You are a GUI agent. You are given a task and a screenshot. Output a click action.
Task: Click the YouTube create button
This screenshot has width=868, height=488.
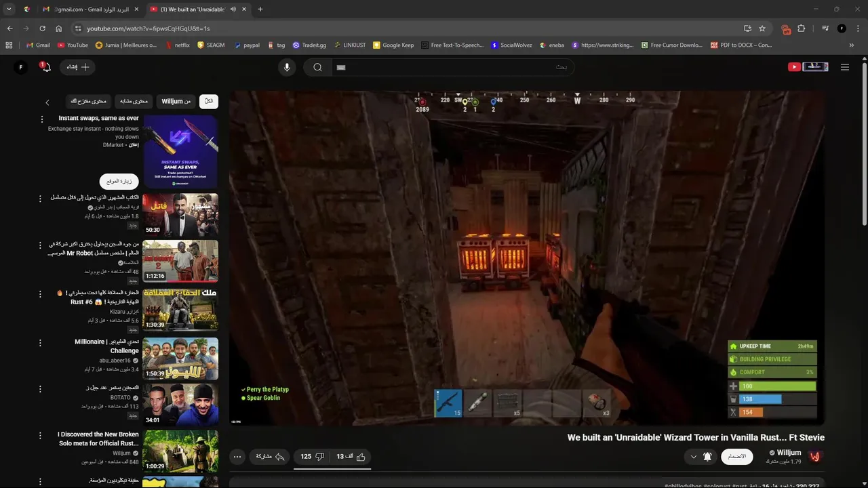pos(78,67)
